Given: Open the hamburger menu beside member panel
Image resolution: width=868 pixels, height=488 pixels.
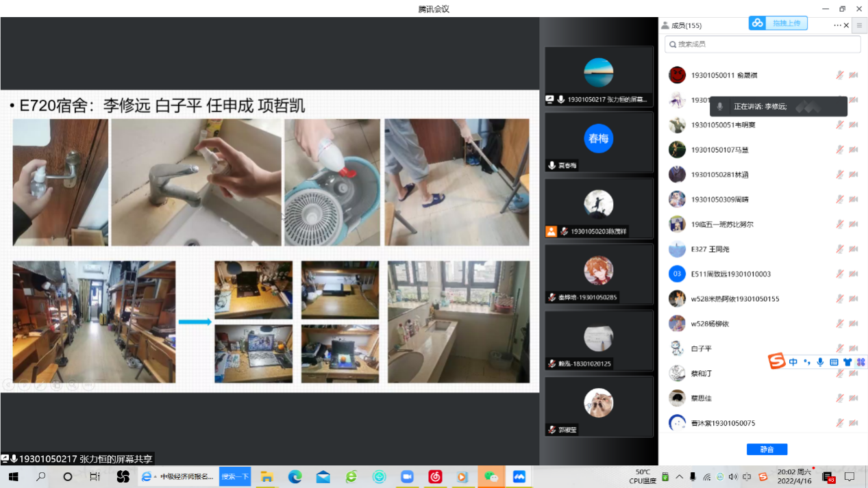Looking at the screenshot, I should [859, 25].
